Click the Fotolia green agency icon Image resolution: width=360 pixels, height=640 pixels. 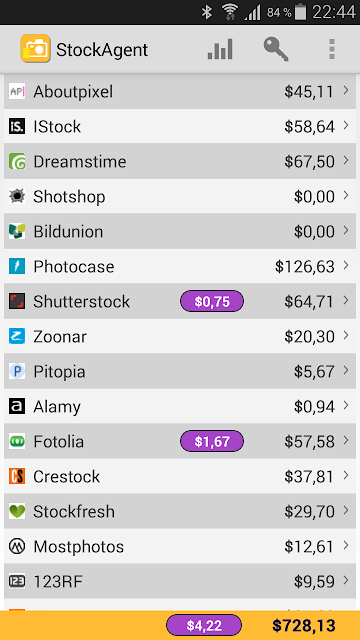click(17, 441)
